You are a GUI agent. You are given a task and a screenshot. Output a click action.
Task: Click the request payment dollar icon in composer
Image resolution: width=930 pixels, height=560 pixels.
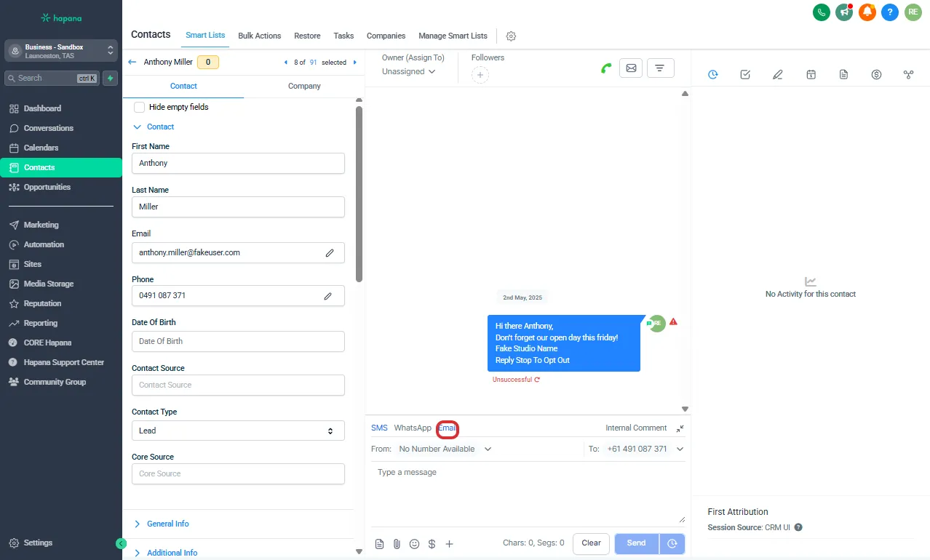432,544
